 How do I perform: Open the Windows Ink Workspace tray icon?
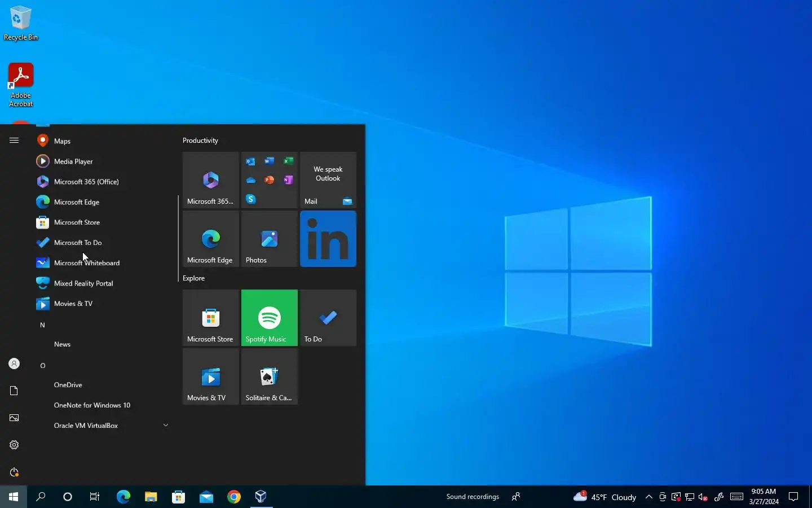pos(719,497)
